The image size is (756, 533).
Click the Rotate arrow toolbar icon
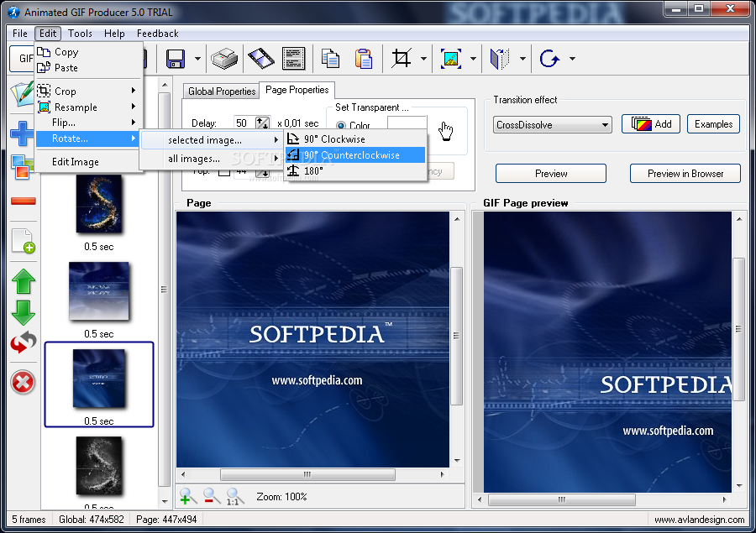click(x=549, y=59)
